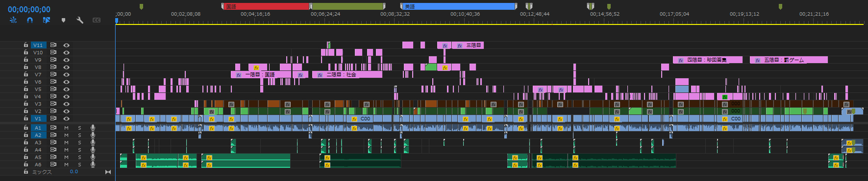Viewport: 868px width, 181px height.
Task: Select the 四限目：珍回答集 title clip
Action: click(707, 60)
